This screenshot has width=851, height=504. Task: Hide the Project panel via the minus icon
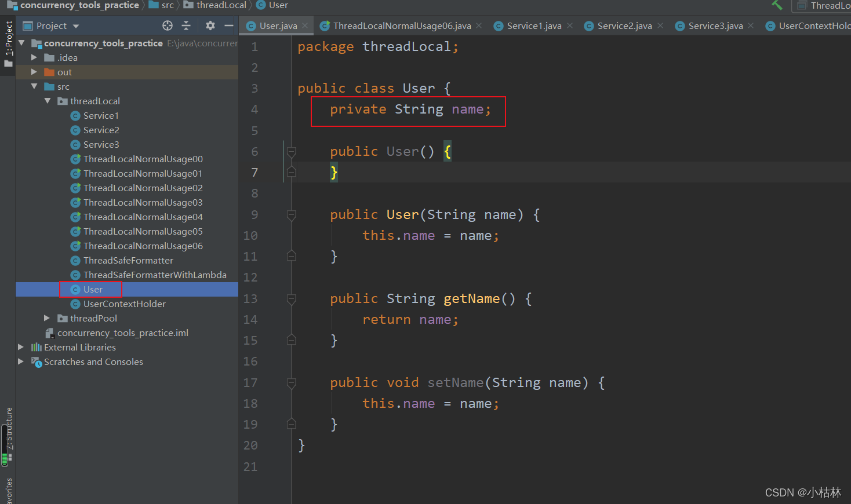(x=229, y=25)
